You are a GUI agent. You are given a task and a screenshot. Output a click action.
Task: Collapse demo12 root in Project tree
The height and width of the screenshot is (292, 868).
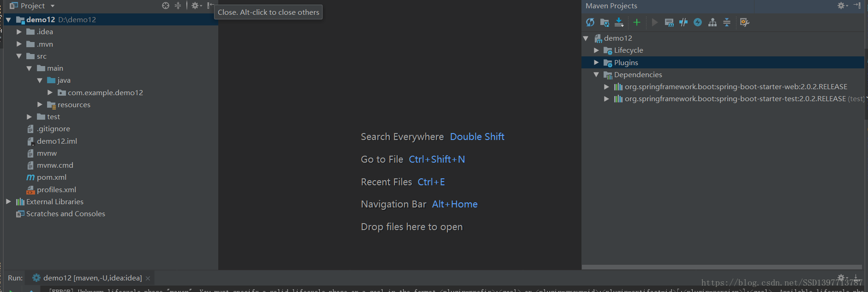tap(8, 20)
